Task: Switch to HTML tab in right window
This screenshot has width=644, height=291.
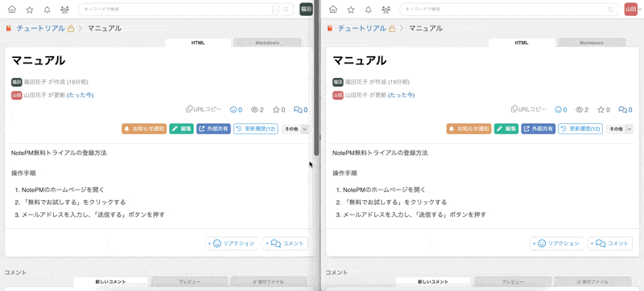Action: (x=522, y=43)
